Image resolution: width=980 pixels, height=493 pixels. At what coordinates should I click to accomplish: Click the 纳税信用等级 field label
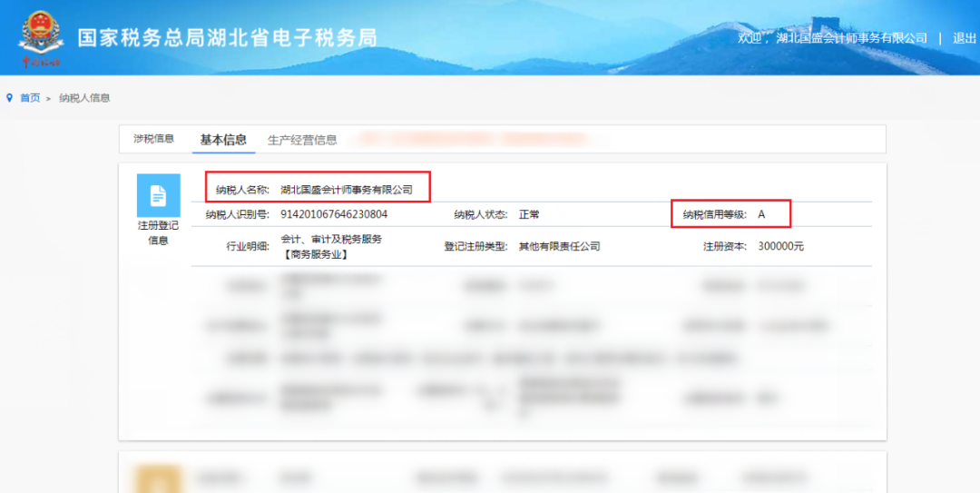click(714, 214)
